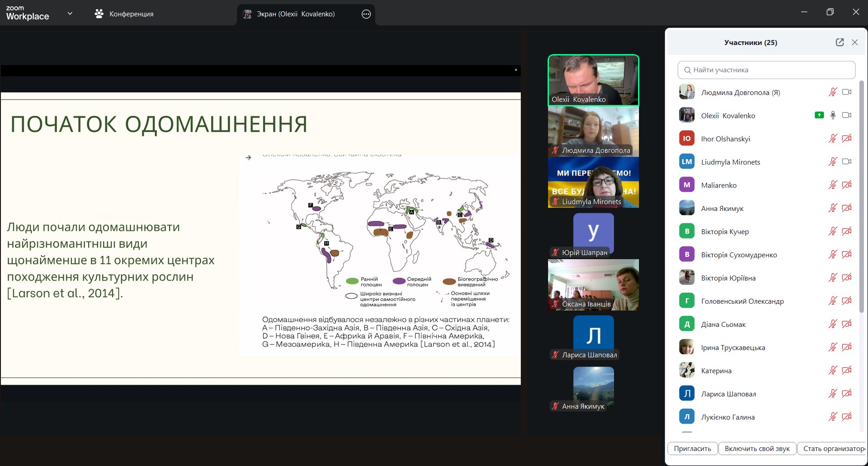Screen dimensions: 868x466
Task: Focus the Найти участника search field
Action: [x=766, y=70]
